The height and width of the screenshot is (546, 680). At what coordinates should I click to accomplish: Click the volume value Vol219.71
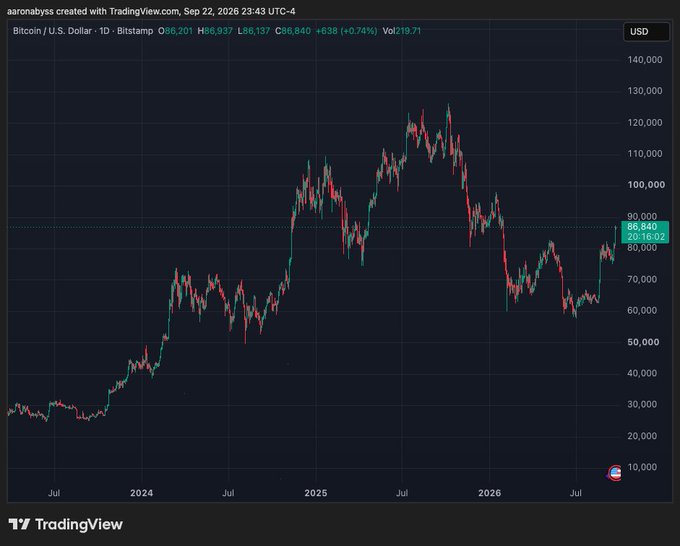tap(402, 31)
